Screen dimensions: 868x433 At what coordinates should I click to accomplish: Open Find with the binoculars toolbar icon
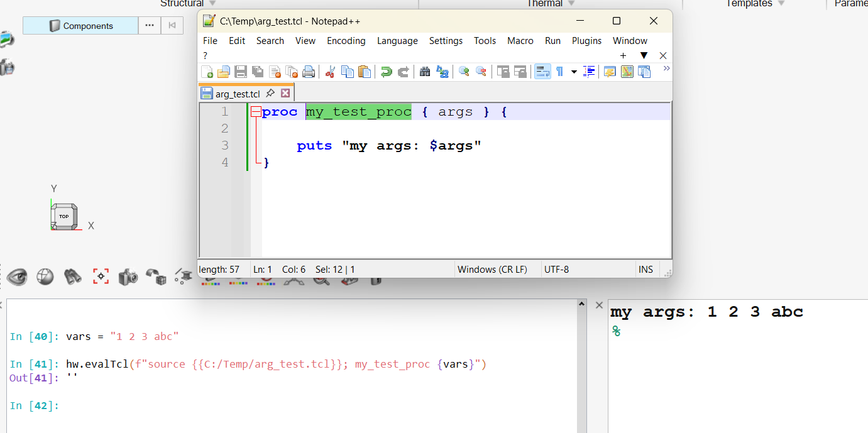point(425,72)
